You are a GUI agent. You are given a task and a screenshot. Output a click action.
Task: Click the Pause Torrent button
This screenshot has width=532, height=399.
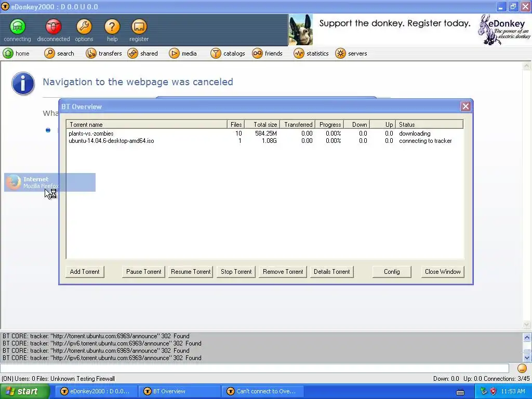(143, 271)
